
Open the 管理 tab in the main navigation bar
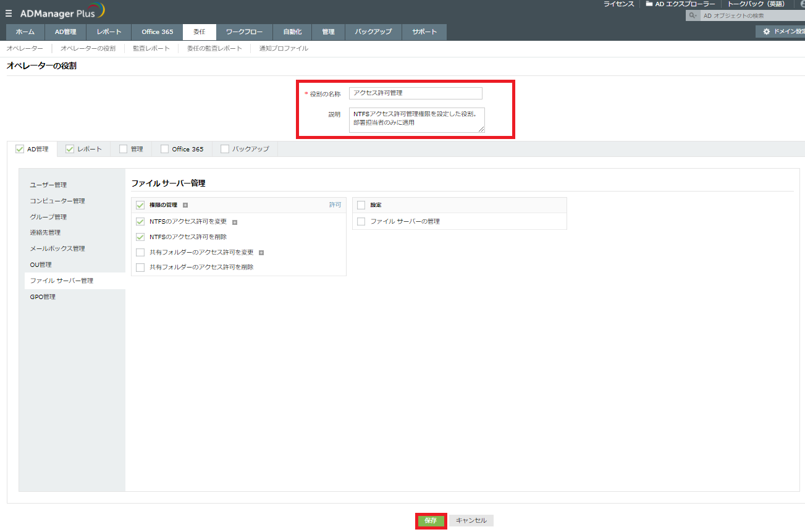tap(328, 32)
